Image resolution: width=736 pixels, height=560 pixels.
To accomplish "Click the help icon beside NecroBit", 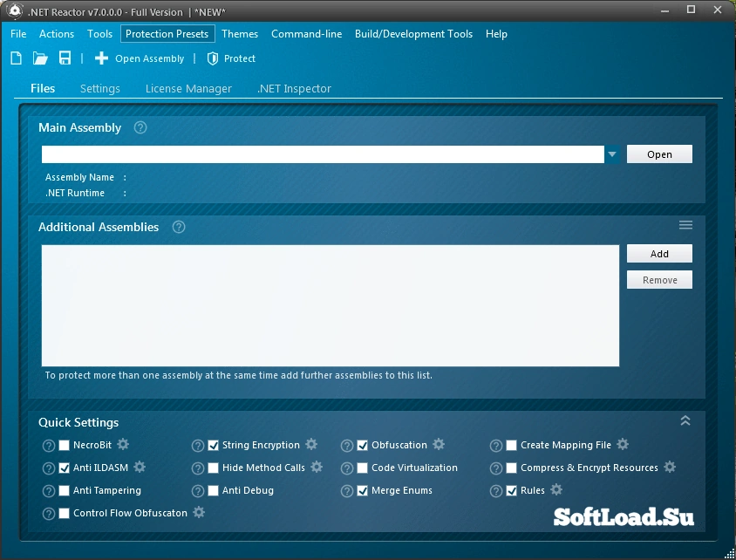I will 49,446.
